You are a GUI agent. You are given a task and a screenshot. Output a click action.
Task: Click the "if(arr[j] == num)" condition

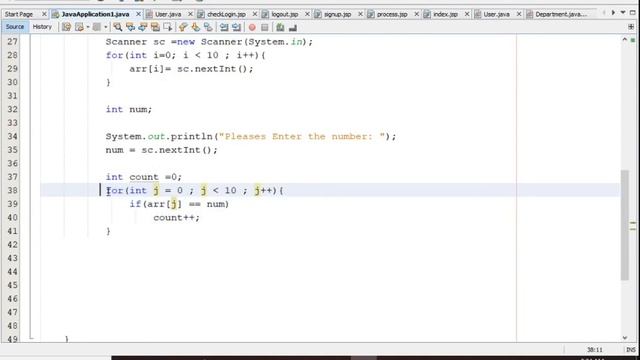179,204
